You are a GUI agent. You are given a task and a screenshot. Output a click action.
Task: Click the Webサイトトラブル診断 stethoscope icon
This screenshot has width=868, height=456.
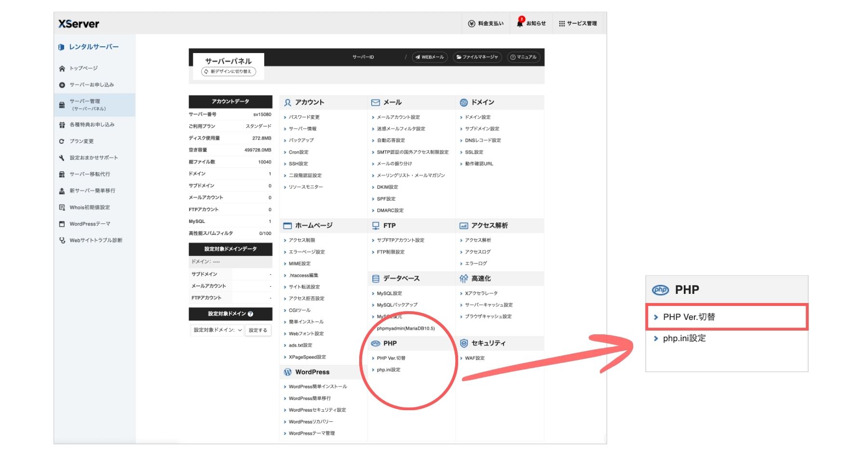point(62,240)
